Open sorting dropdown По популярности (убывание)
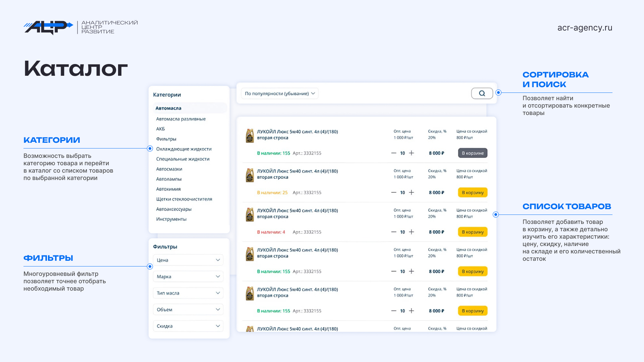 (x=280, y=94)
